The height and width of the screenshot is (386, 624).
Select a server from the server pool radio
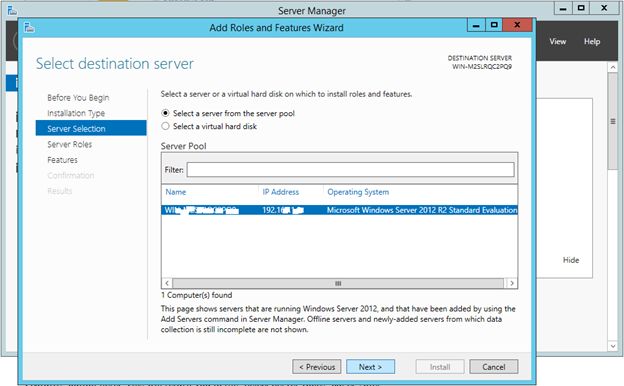pos(165,113)
